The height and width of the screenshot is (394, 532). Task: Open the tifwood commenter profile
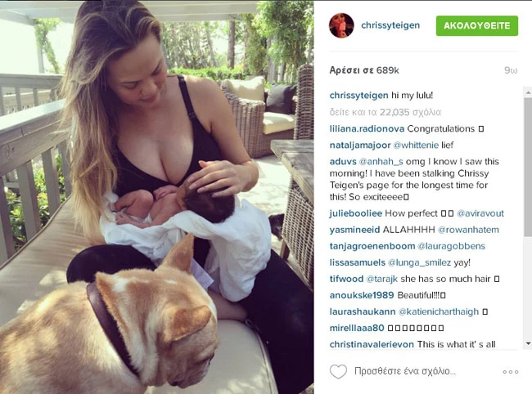(x=346, y=279)
